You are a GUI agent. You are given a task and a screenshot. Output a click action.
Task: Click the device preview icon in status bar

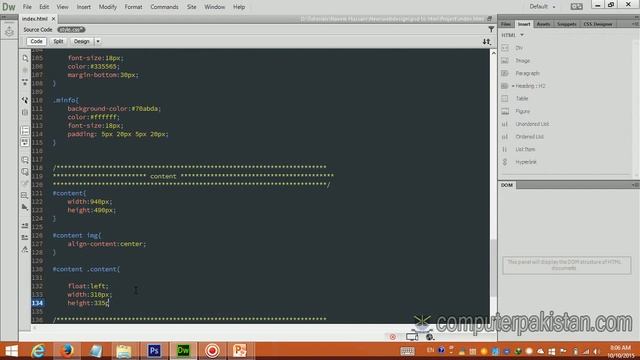pos(412,337)
